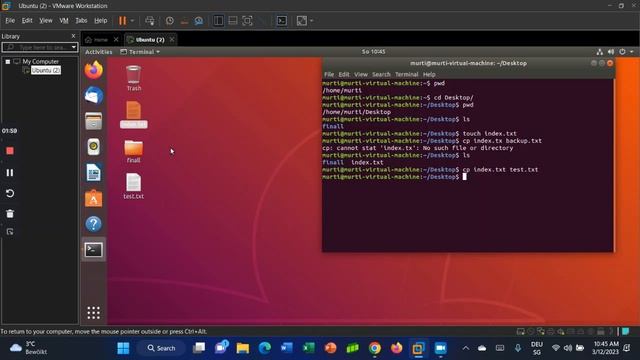Select the highlighted orange desktop file

133,114
